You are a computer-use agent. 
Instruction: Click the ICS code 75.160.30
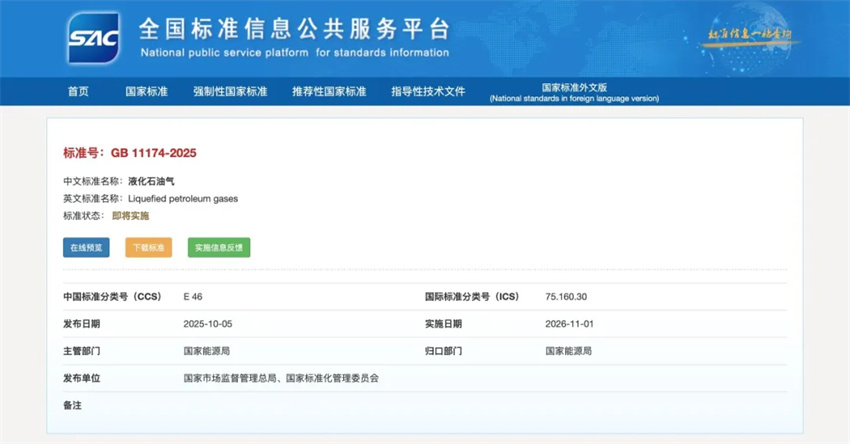click(566, 297)
